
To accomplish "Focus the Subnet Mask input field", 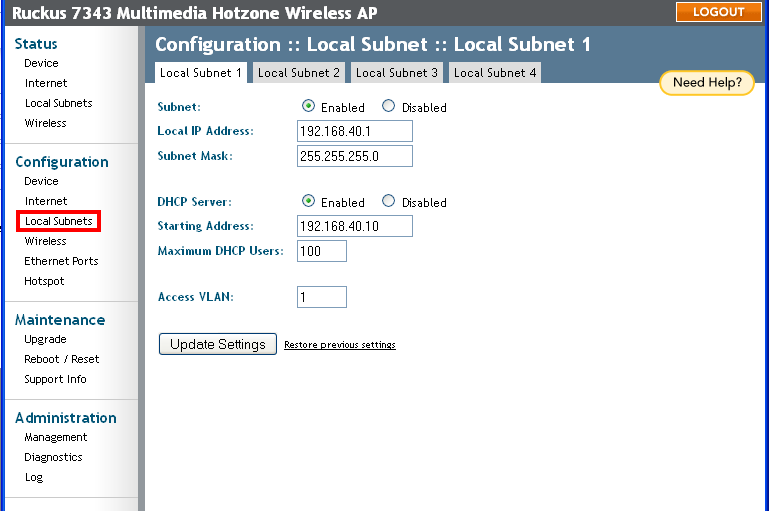I will point(355,156).
